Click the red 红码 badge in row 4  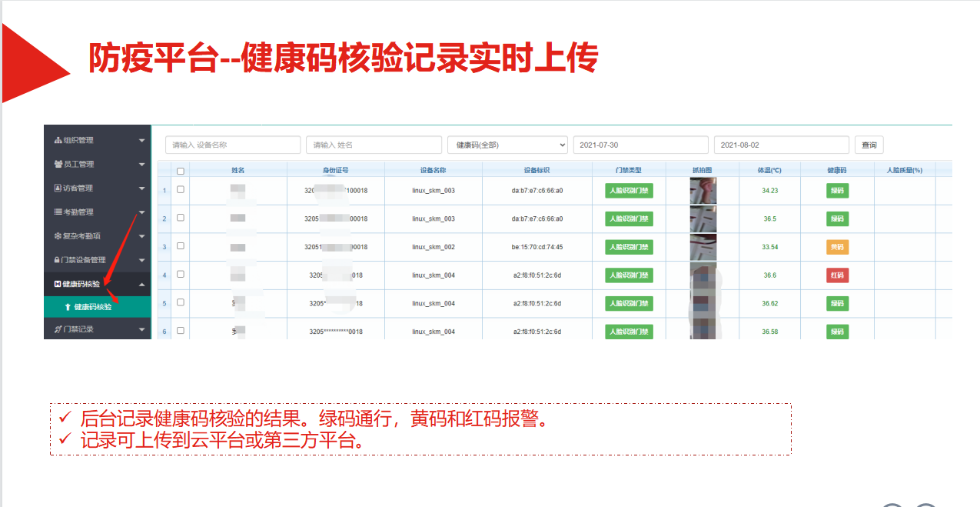coord(837,275)
